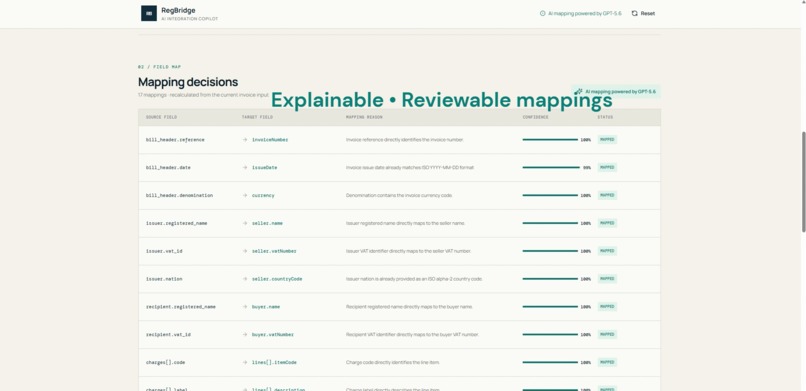Click MAPPED status for bill_header.date
The image size is (806, 391).
point(607,167)
